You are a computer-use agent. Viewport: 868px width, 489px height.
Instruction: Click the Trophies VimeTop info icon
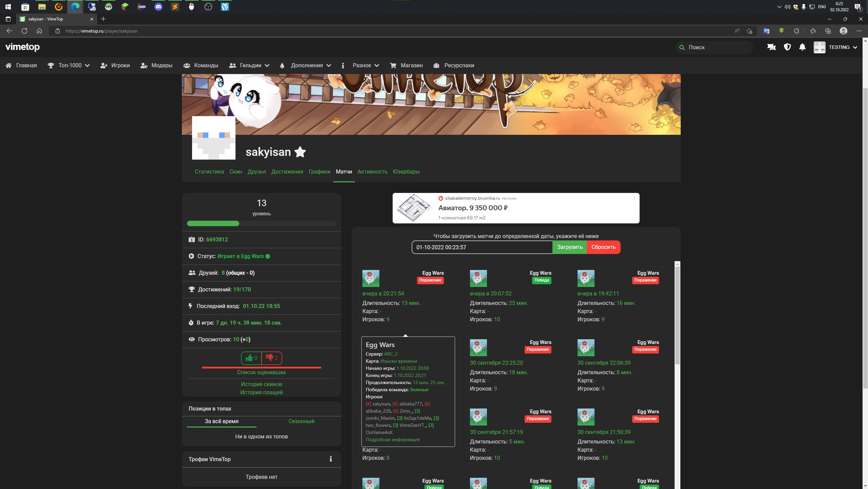click(331, 459)
